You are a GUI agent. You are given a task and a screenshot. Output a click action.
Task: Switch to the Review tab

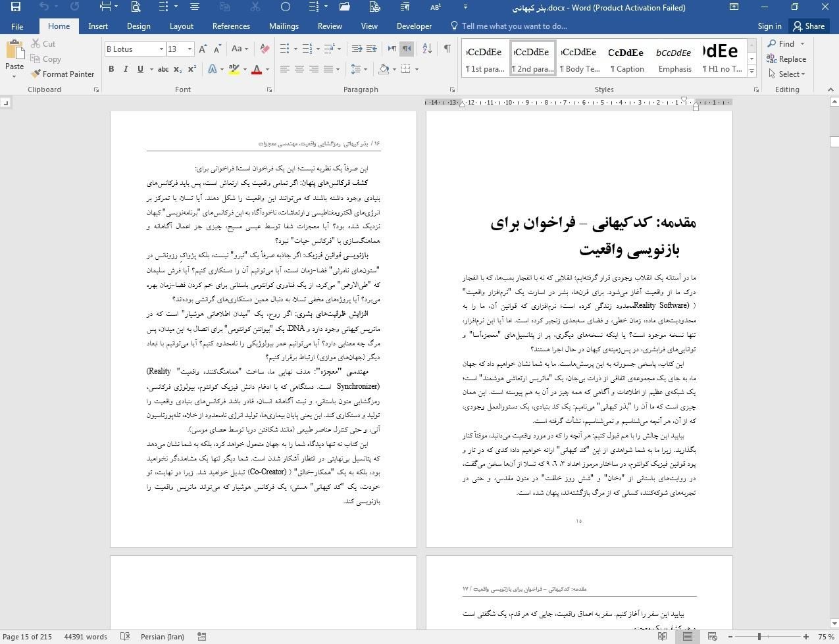[330, 26]
